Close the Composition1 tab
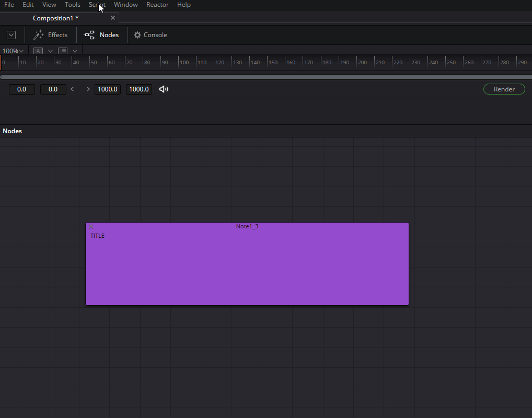532x418 pixels. (113, 18)
